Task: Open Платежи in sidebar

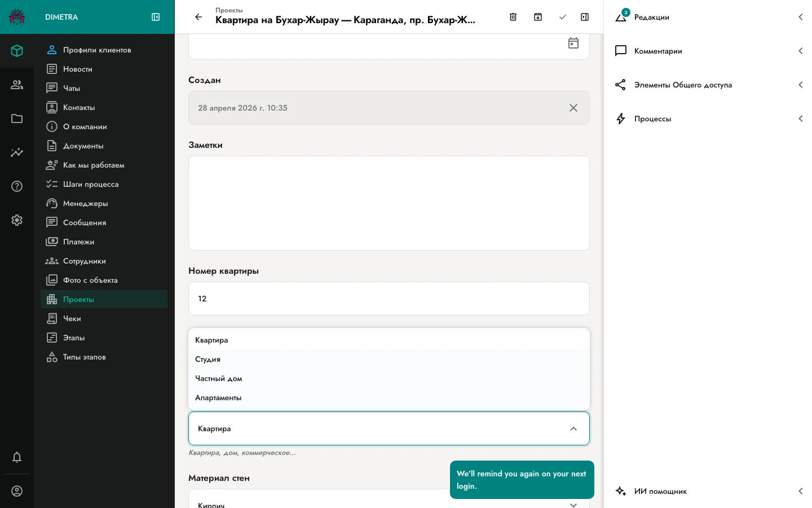Action: point(104,242)
